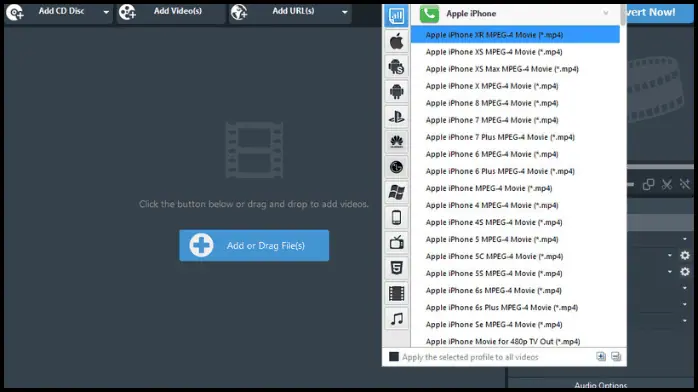Click the green phone icon beside Apple iPhone

click(429, 14)
